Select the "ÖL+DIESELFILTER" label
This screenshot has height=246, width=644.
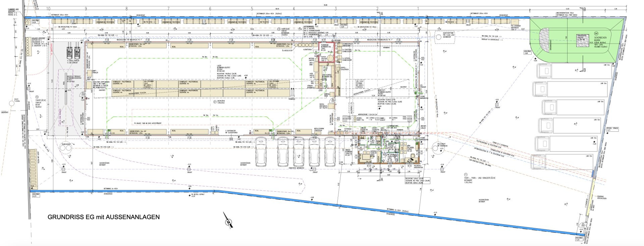[288, 51]
